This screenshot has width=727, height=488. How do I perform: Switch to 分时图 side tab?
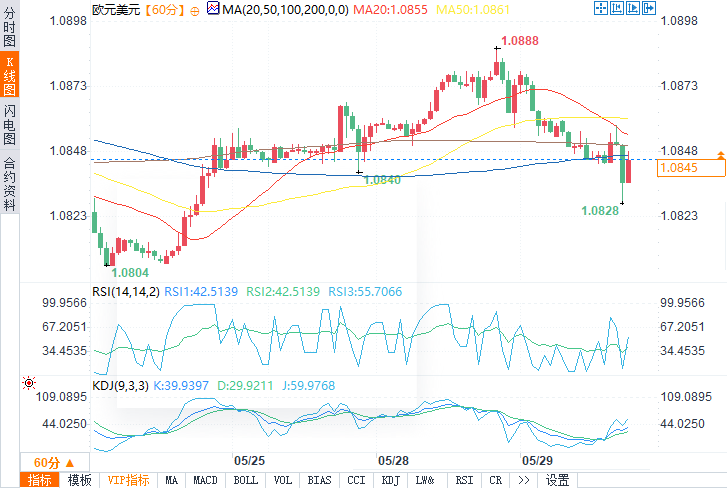[9, 25]
